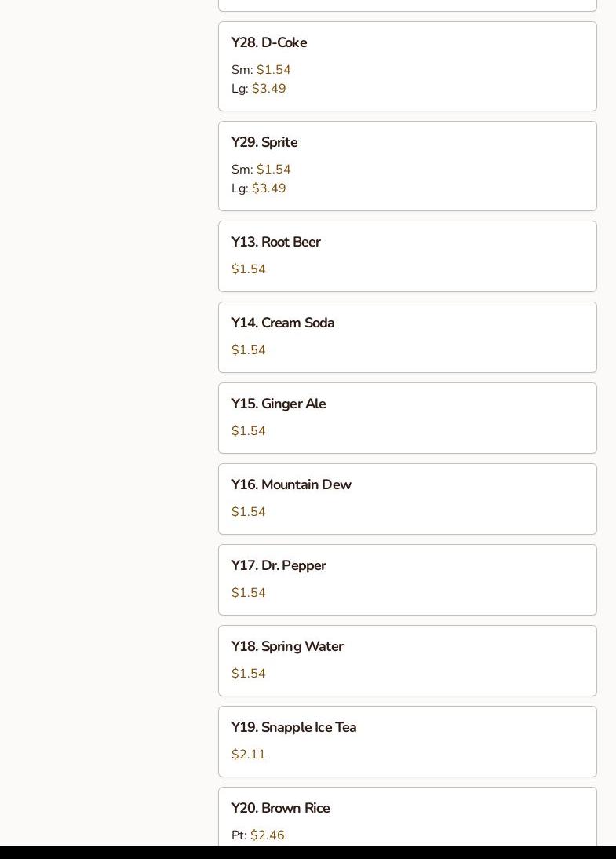The height and width of the screenshot is (859, 616).
Task: Choose the large D-Coke $3.49 option
Action: [268, 89]
